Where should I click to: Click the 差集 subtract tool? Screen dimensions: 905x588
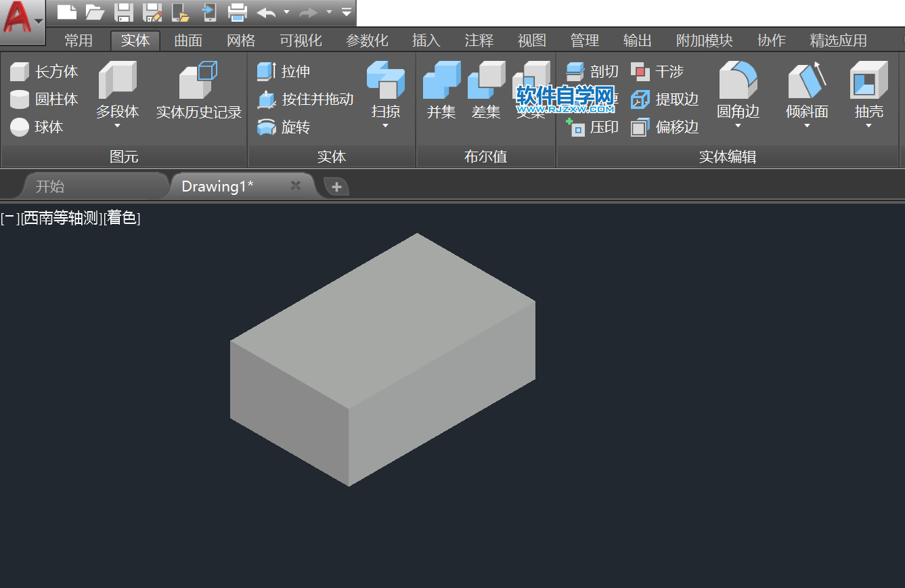pyautogui.click(x=486, y=90)
